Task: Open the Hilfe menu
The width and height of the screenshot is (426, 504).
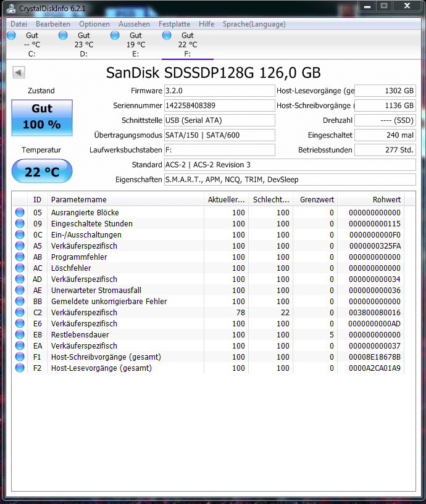Action: point(207,24)
